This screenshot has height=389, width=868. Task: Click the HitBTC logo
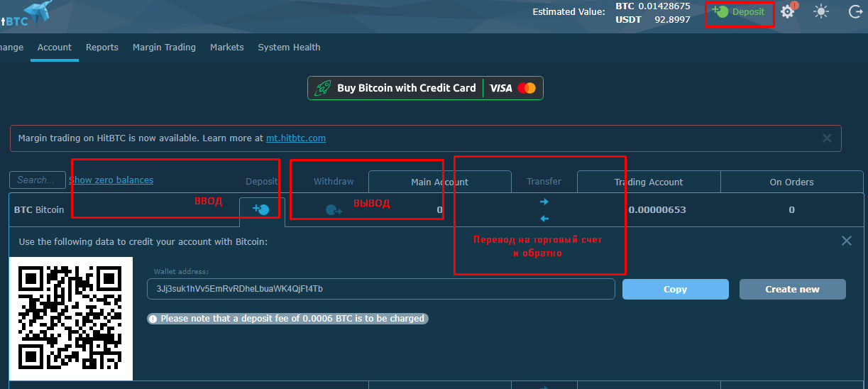point(26,13)
